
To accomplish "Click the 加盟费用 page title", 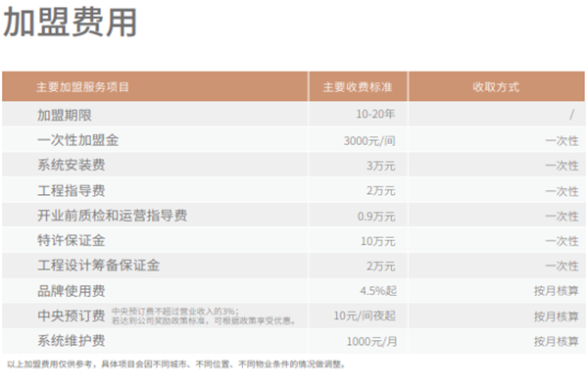I will click(x=70, y=24).
